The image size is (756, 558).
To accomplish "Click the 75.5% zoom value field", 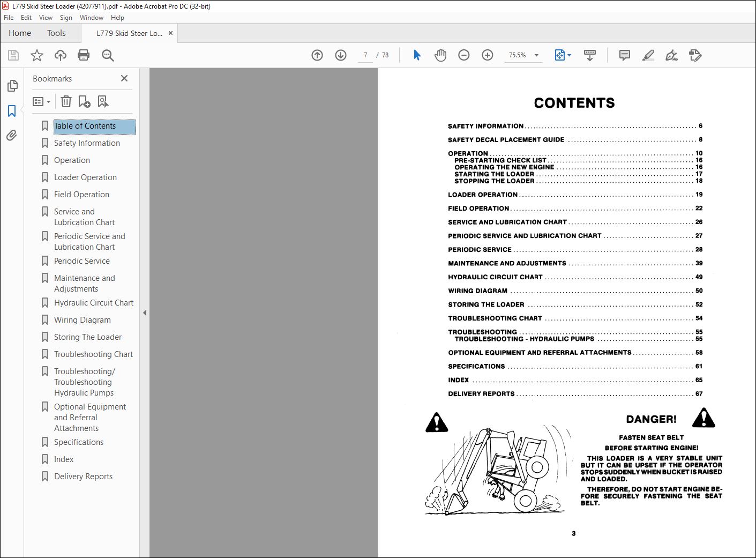I will [517, 55].
